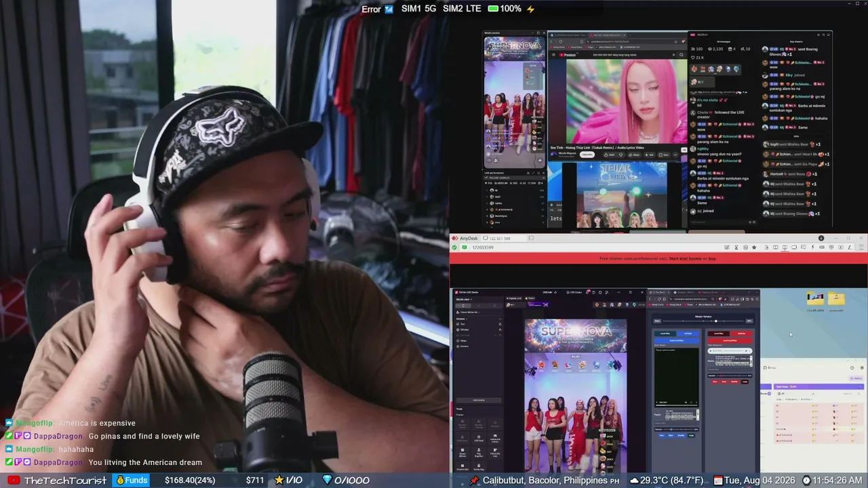868x488 pixels.
Task: Follow the 'Start trial license' link in AnyDesk
Action: (x=686, y=258)
